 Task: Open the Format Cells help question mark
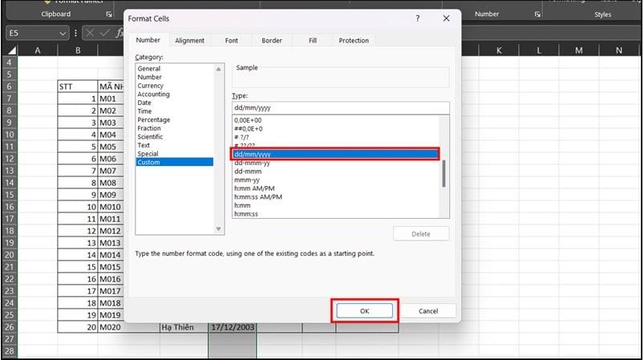coord(417,18)
